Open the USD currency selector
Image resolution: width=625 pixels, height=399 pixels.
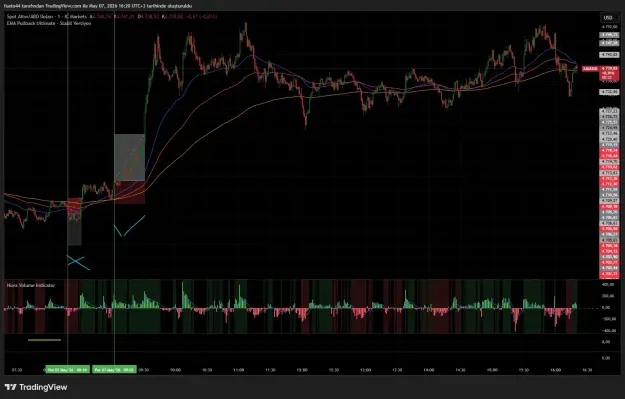(608, 18)
